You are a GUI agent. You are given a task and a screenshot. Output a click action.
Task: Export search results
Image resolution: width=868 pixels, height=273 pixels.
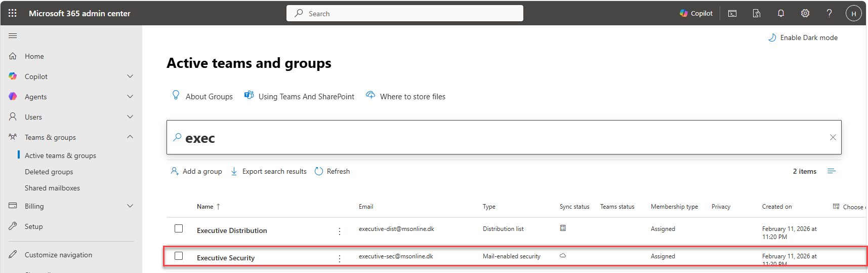point(269,171)
